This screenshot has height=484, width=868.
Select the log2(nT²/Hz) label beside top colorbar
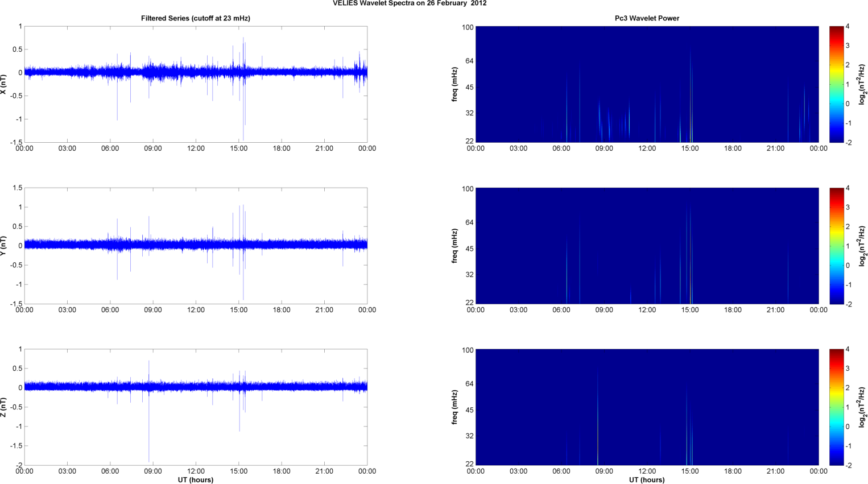[x=862, y=84]
